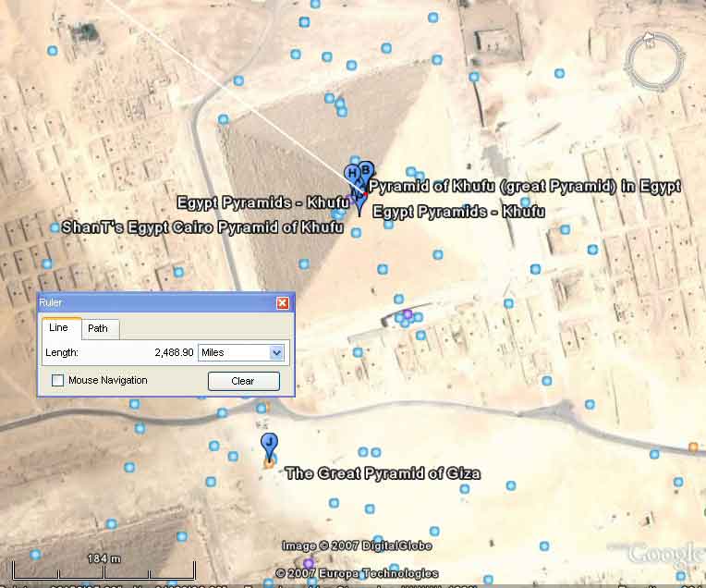Image resolution: width=706 pixels, height=588 pixels.
Task: Click the orange marker at the road's right edge
Action: point(693,447)
